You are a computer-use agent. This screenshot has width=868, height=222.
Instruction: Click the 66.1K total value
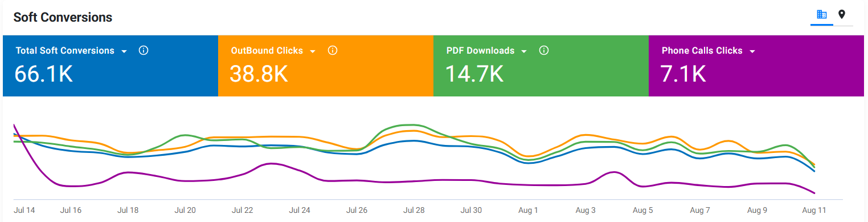pyautogui.click(x=44, y=74)
